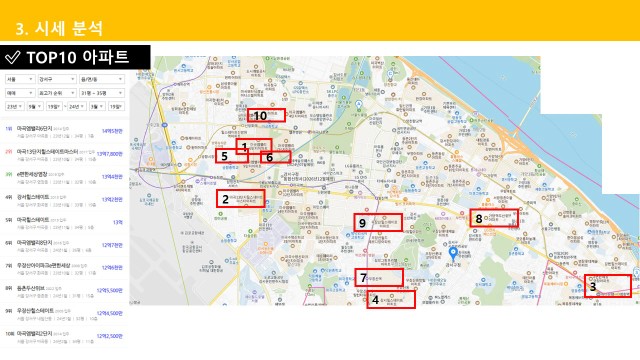The width and height of the screenshot is (640, 360).
Task: Open the 최고가 순위 sort dropdown
Action: coord(57,93)
